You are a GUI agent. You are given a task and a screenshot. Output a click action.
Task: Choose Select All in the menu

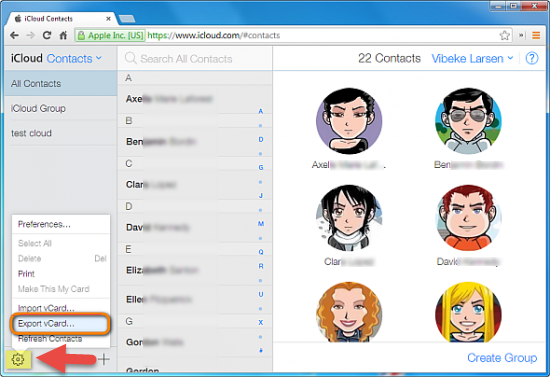click(61, 243)
